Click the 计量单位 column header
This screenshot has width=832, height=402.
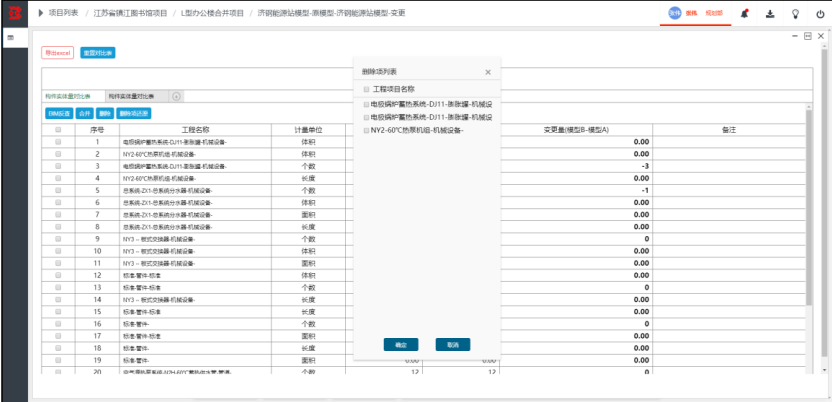coord(308,129)
